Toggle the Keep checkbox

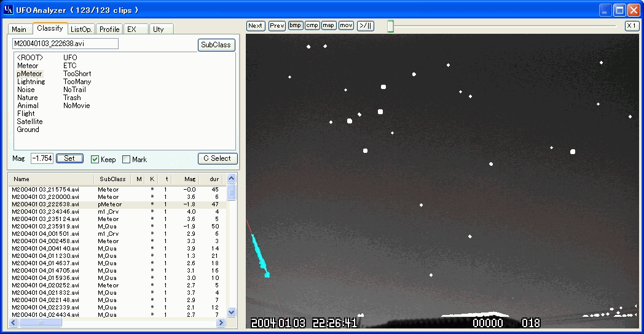coord(95,160)
